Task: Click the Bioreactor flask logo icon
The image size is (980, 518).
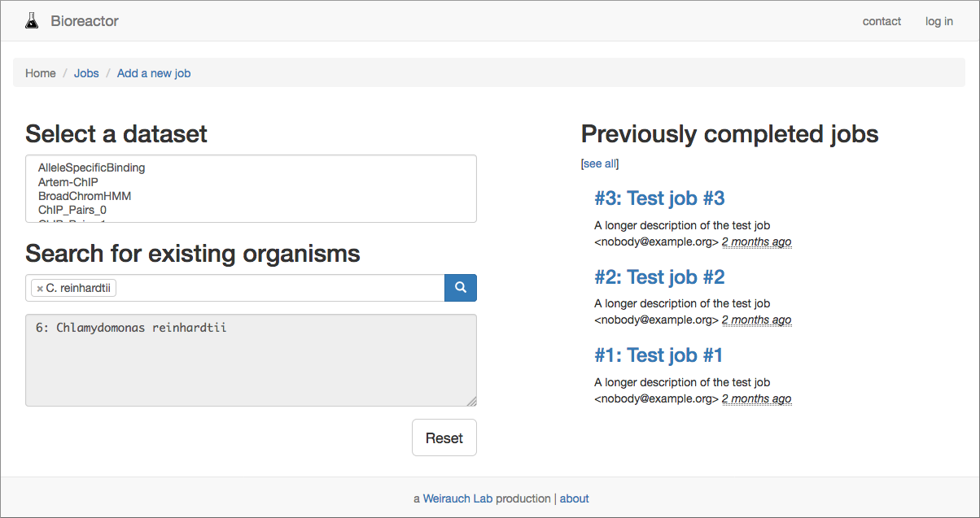Action: tap(32, 21)
